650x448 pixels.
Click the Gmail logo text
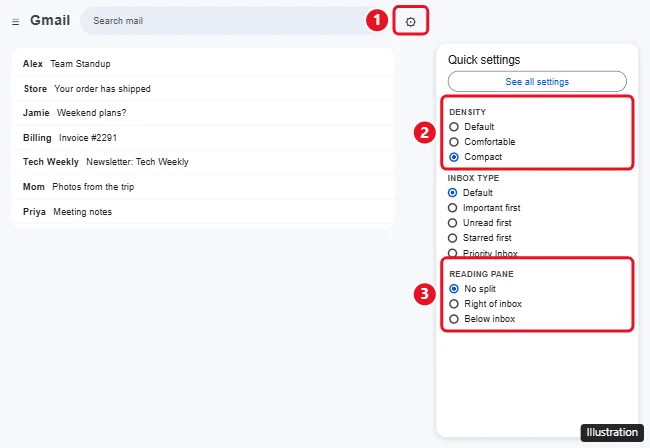tap(50, 20)
